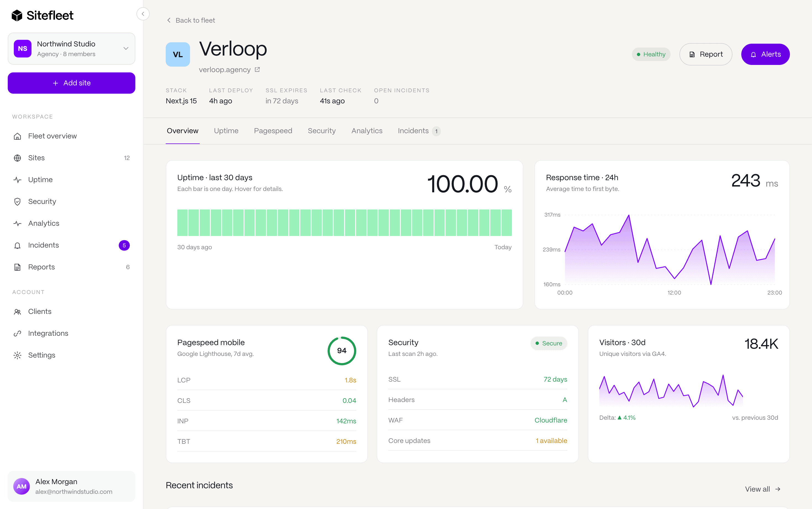
Task: Switch to the Pagespeed tab
Action: tap(273, 131)
